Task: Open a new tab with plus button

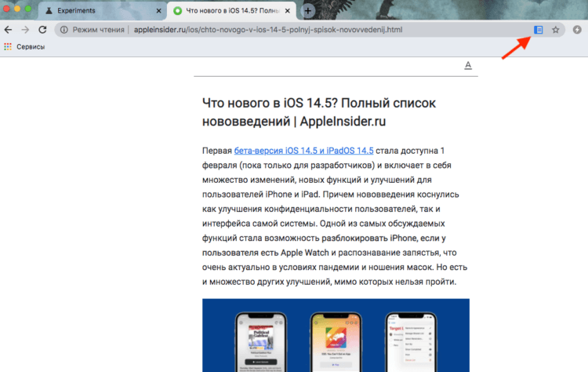Action: point(308,11)
